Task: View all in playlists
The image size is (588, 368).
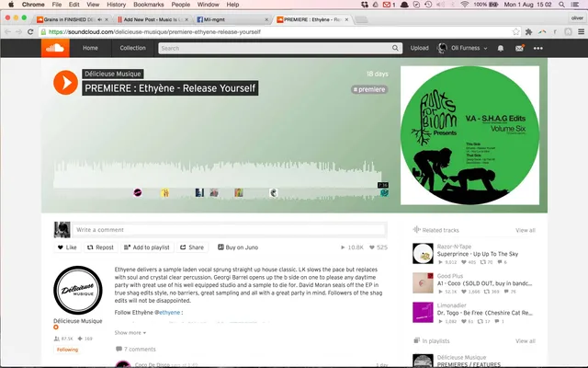Action: [x=526, y=341]
